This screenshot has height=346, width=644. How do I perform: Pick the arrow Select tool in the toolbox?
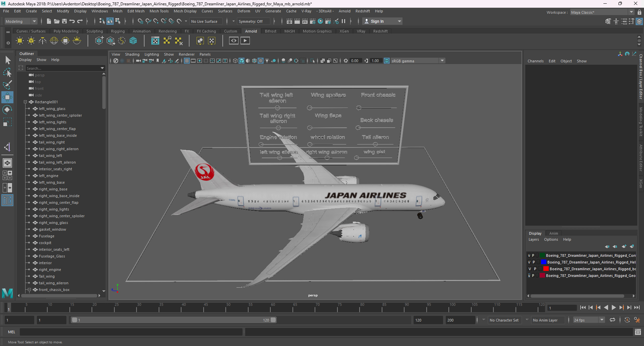7,60
